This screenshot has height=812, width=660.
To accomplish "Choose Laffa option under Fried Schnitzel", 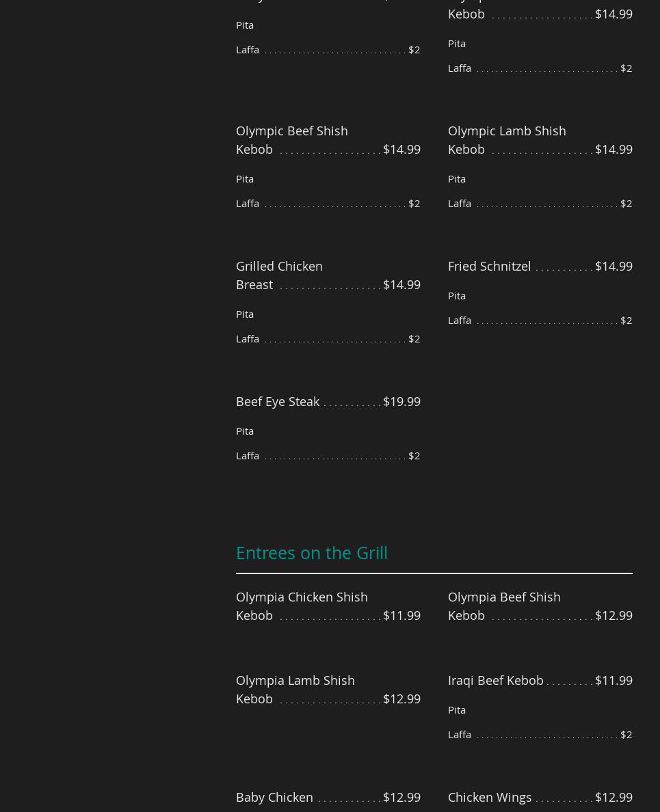I will click(x=460, y=320).
